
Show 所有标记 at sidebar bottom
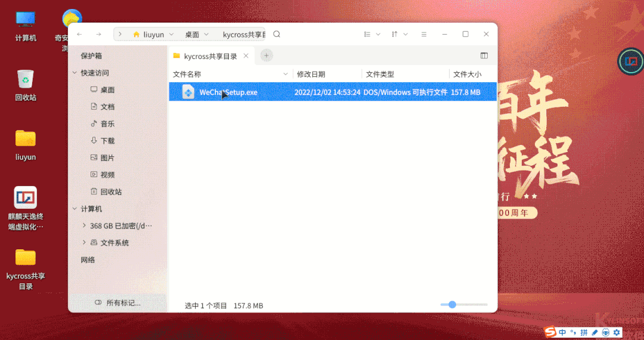[118, 303]
